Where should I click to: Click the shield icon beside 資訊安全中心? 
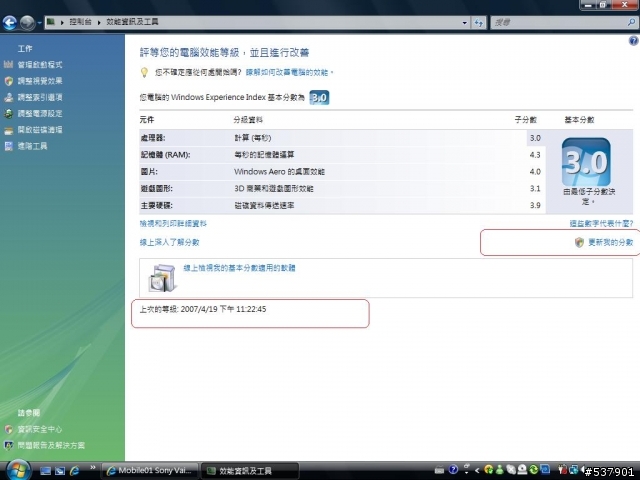tap(9, 429)
